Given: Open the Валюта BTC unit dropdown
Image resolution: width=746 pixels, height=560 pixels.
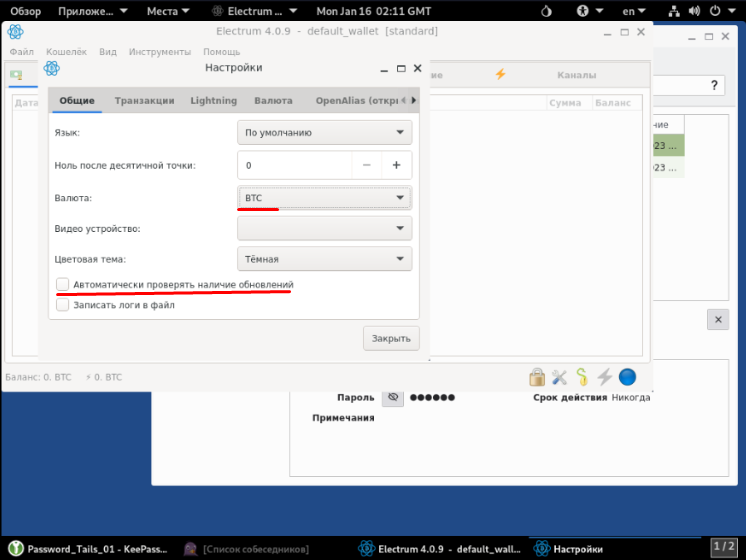Looking at the screenshot, I should point(324,198).
